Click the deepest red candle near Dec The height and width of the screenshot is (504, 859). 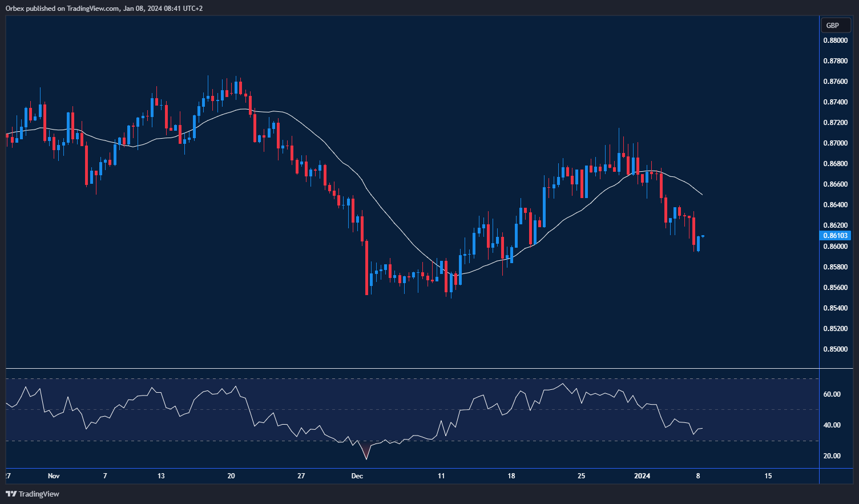click(x=367, y=268)
